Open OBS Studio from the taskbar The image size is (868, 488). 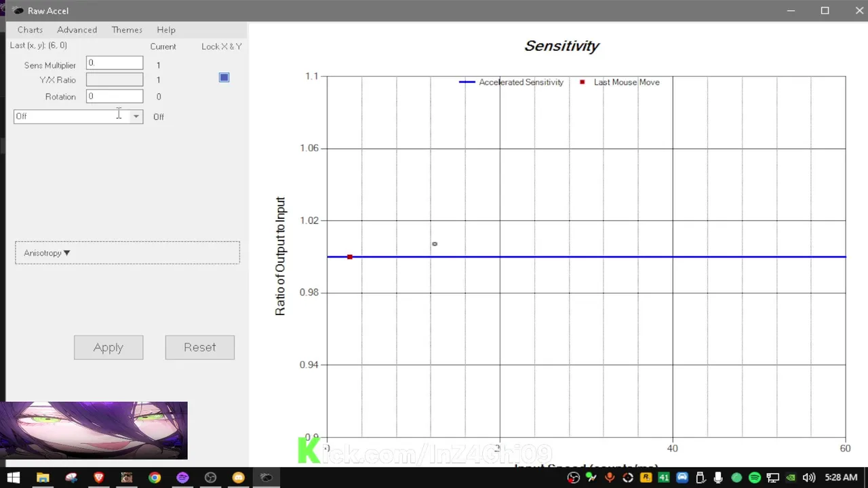click(x=210, y=478)
